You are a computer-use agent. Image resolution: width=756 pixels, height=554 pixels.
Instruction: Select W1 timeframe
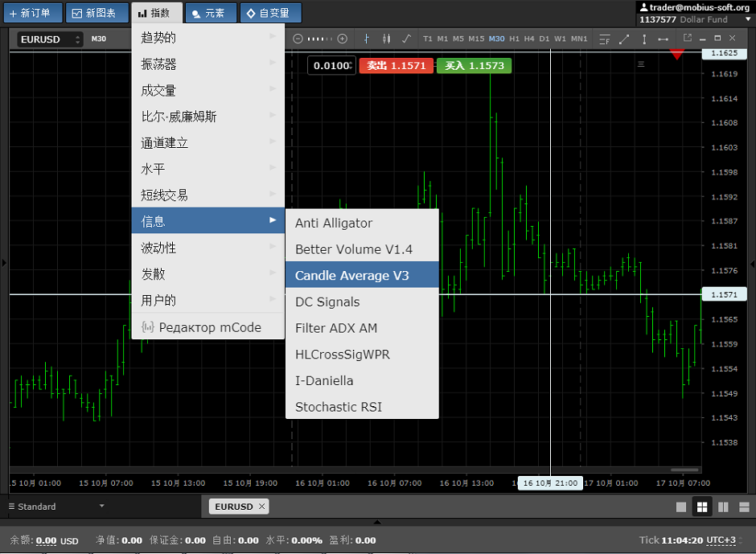[x=561, y=39]
